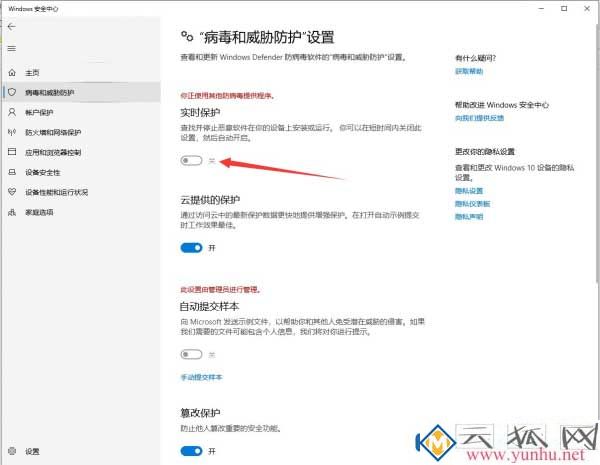Turn off the 云提供的保护 toggle

click(191, 248)
